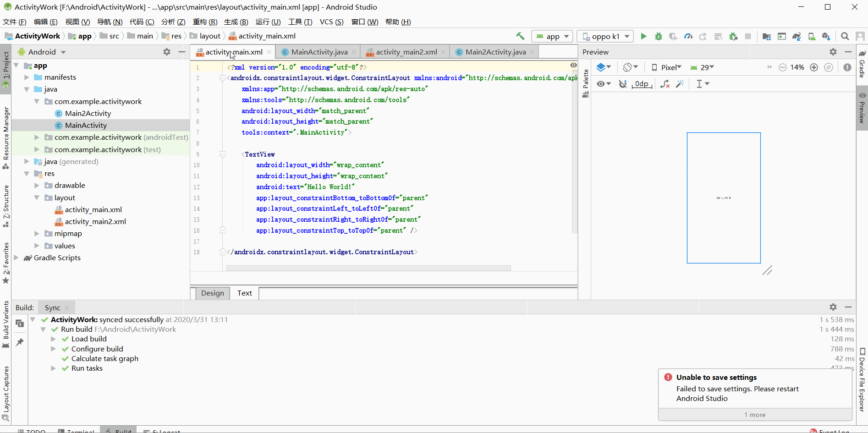Viewport: 868px width, 433px height.
Task: Open the Pixel device dropdown in preview
Action: click(669, 67)
